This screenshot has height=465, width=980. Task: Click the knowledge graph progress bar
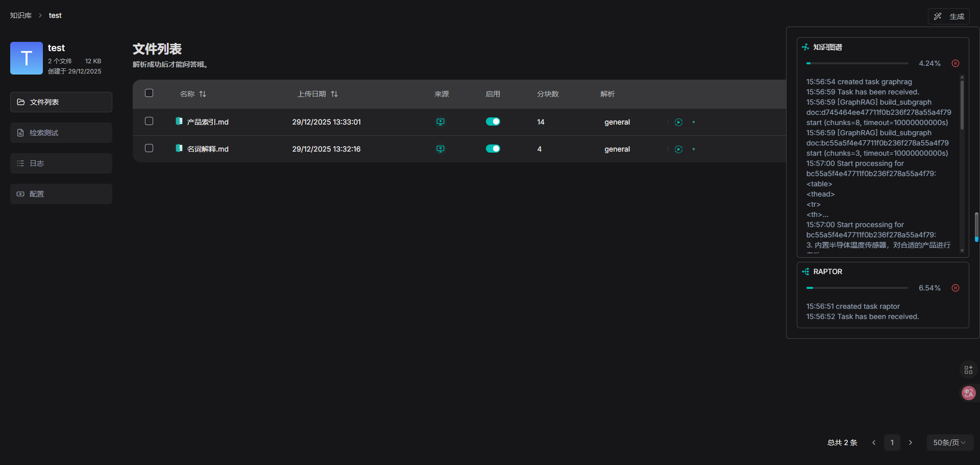pos(857,63)
